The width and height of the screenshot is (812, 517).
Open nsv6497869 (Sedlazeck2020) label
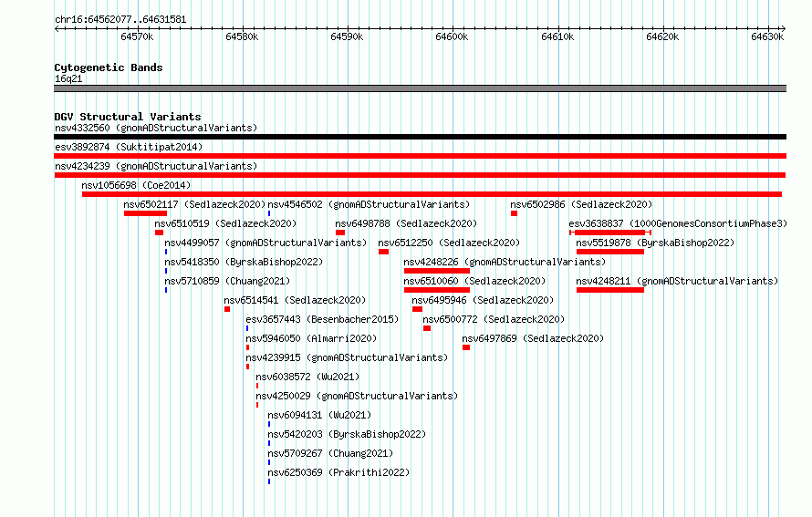[533, 338]
